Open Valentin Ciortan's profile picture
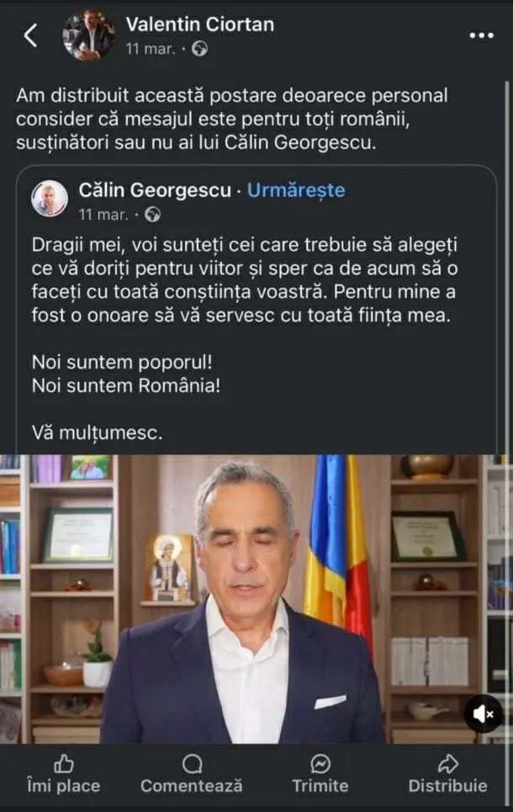Screen dimensions: 513x812 88,35
